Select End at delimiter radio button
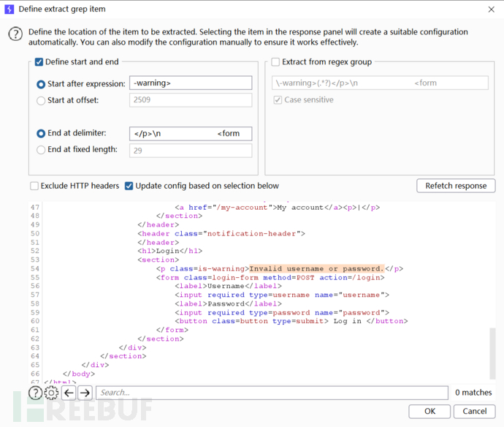The width and height of the screenshot is (504, 427). click(41, 133)
